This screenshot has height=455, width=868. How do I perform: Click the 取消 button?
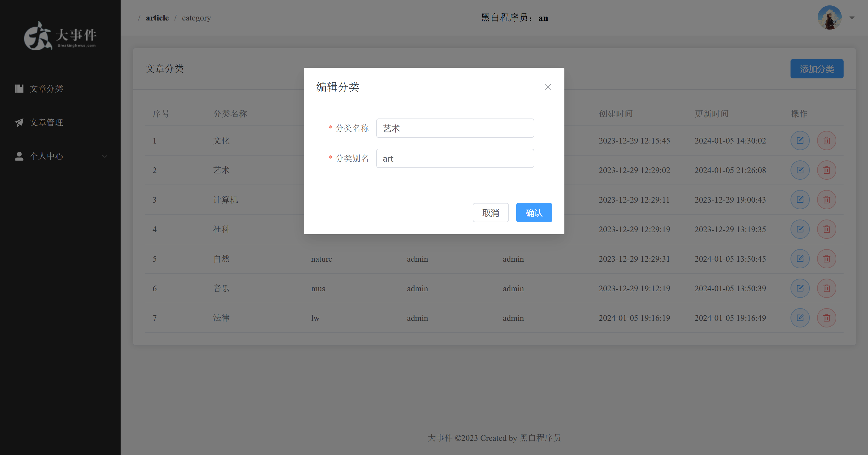tap(490, 213)
